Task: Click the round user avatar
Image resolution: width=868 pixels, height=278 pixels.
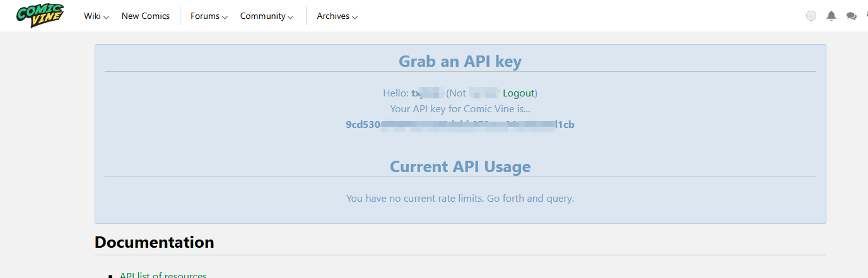Action: click(x=811, y=16)
